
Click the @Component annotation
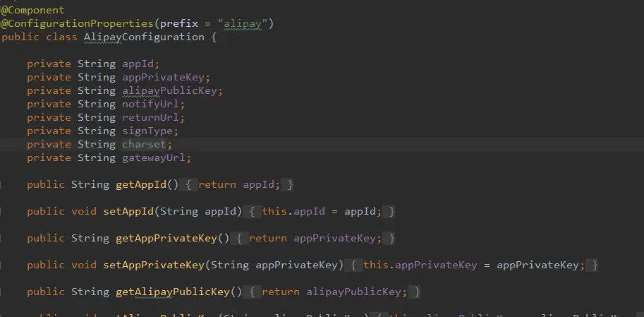pos(33,11)
